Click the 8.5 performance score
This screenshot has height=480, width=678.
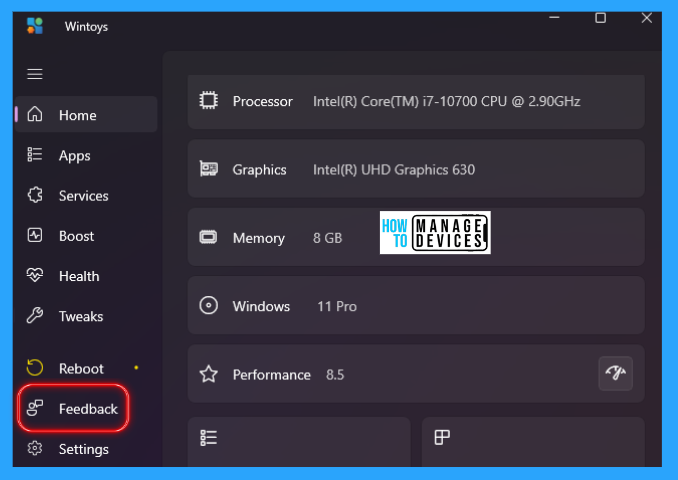coord(335,374)
